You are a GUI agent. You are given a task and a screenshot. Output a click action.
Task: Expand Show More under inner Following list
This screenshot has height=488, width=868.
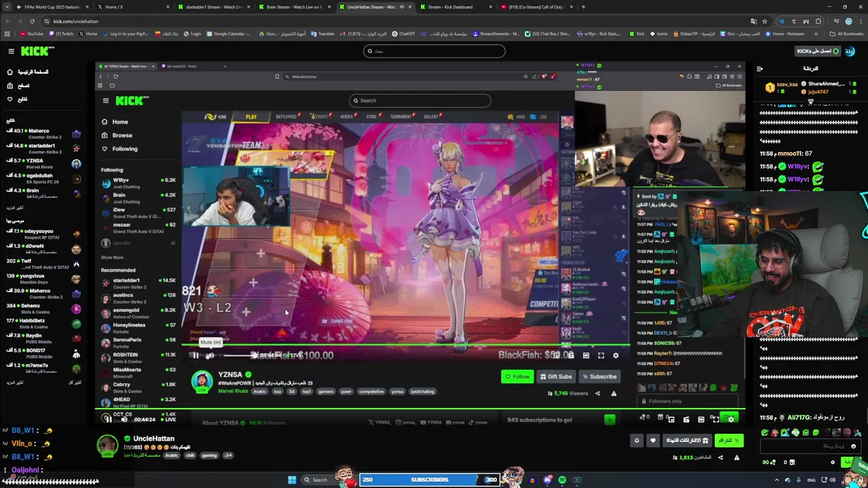point(112,258)
